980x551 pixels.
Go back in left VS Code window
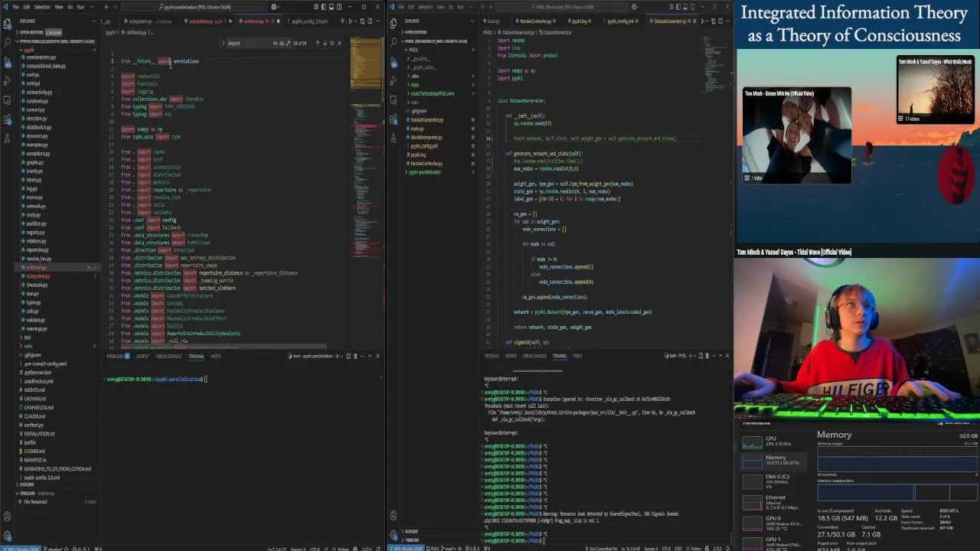[106, 7]
